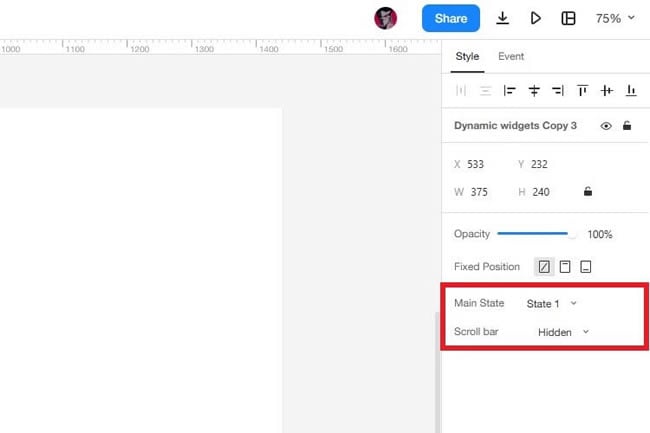650x433 pixels.
Task: Click the Opacity slider track
Action: click(535, 234)
